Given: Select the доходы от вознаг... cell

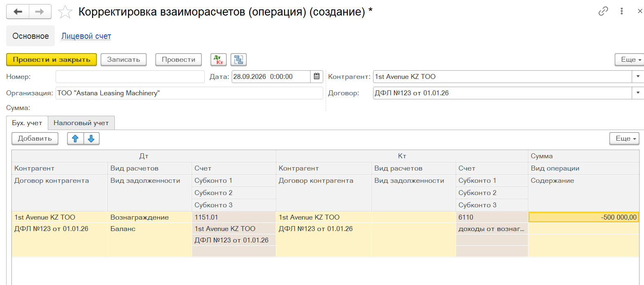Looking at the screenshot, I should coord(492,229).
